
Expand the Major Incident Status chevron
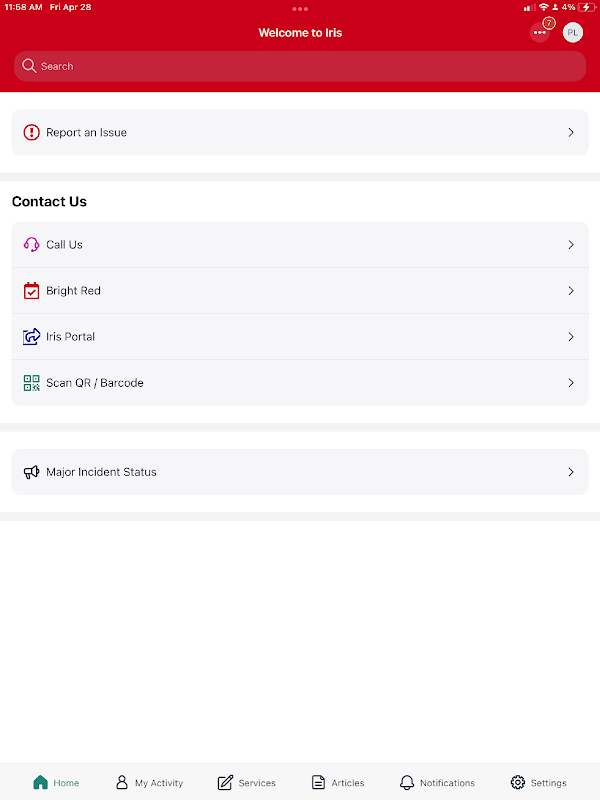pos(571,472)
